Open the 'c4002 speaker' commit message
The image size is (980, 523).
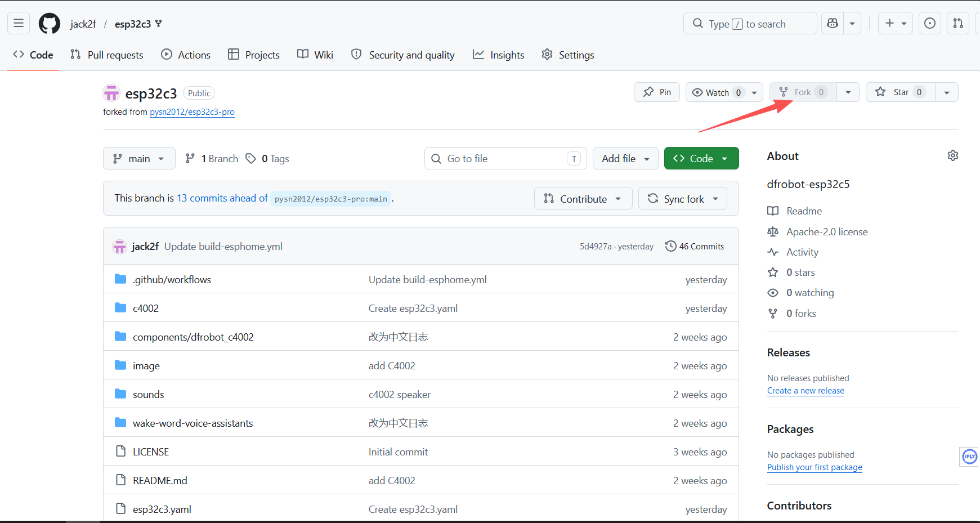[400, 395]
